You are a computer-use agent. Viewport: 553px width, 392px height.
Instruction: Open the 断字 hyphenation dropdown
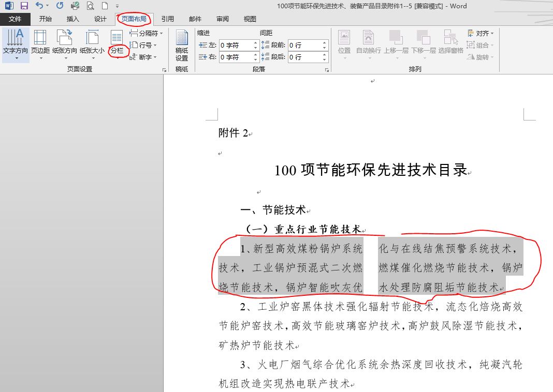143,57
